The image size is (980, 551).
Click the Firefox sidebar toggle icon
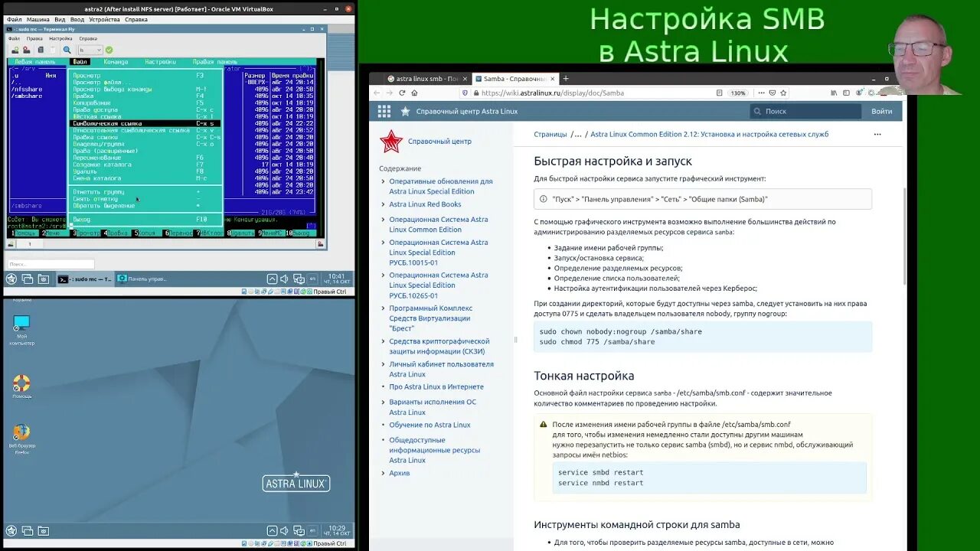pyautogui.click(x=848, y=93)
